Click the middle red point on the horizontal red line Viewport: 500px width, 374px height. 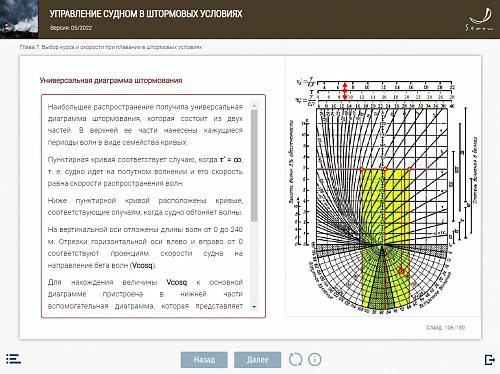[385, 169]
